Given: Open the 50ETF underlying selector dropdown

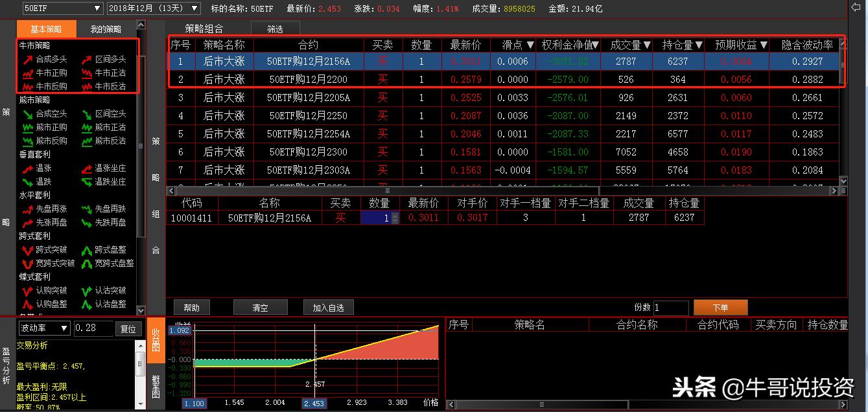Looking at the screenshot, I should tap(97, 8).
